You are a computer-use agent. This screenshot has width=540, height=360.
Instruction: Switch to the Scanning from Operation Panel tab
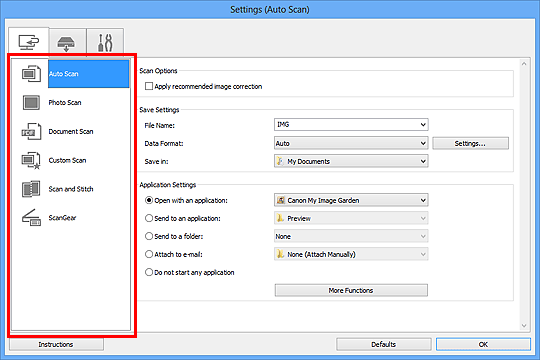click(67, 43)
